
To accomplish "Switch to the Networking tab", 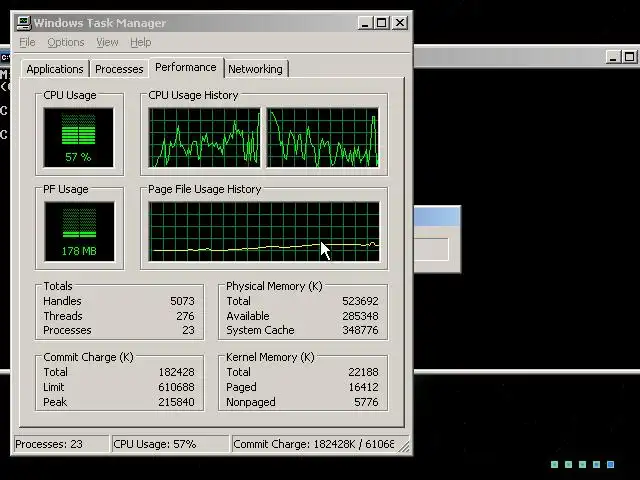I will pos(256,69).
